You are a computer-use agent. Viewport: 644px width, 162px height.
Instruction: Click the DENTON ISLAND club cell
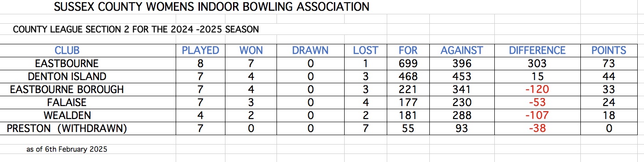coord(67,77)
